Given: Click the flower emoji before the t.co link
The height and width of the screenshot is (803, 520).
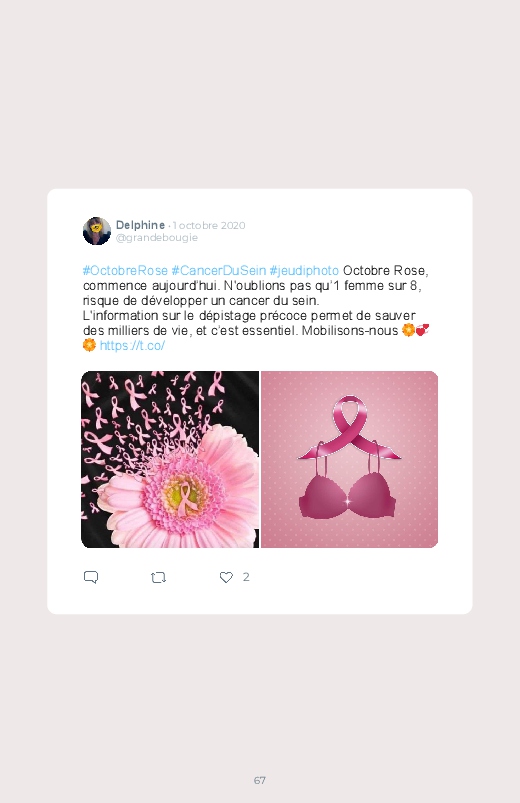Looking at the screenshot, I should [x=89, y=345].
